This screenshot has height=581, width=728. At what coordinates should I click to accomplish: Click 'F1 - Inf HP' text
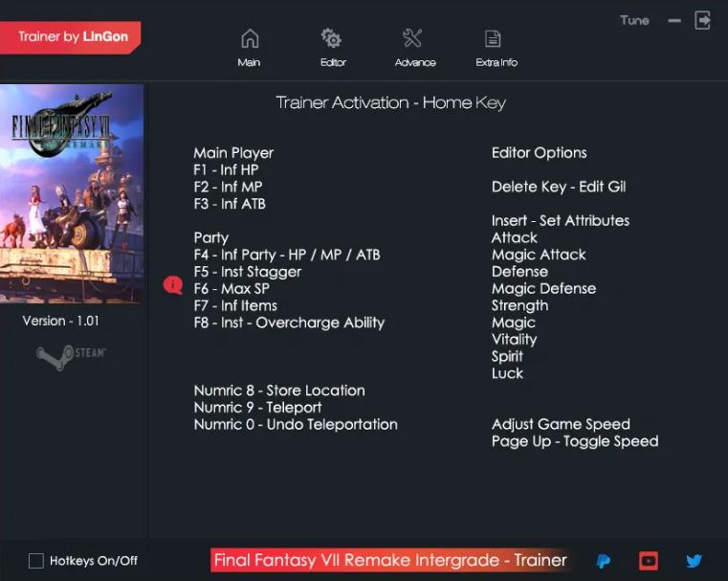point(226,170)
